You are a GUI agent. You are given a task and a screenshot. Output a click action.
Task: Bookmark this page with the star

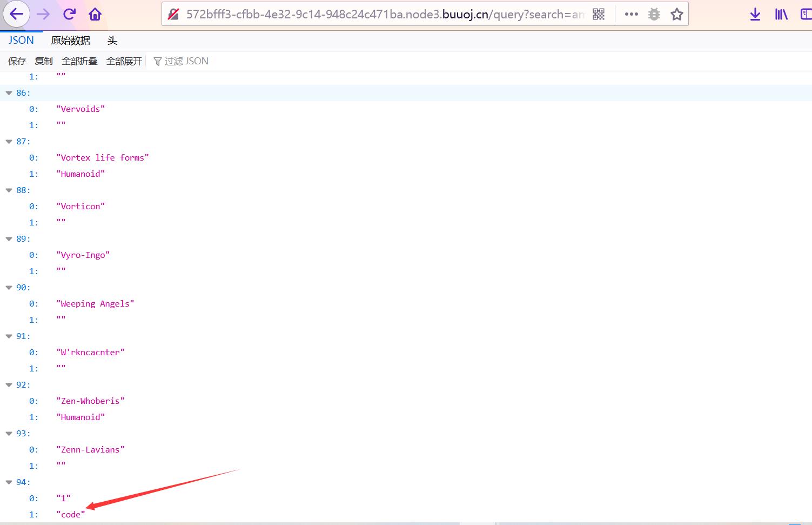tap(677, 15)
